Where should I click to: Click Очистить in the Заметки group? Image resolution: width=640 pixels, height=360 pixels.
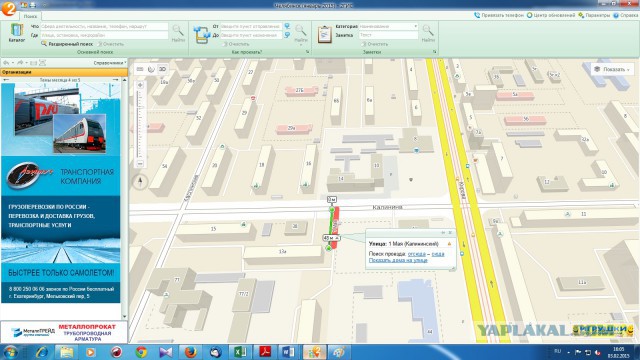tap(375, 44)
